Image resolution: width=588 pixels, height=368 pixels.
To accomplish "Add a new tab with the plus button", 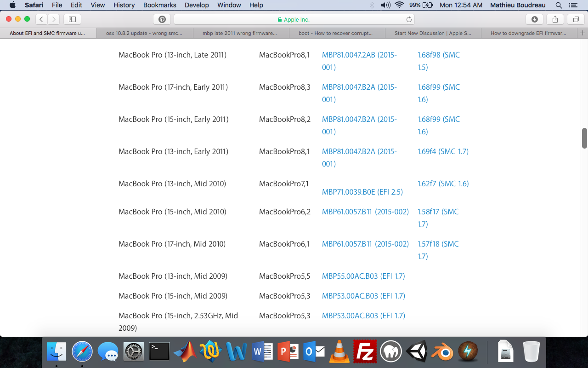I will click(x=583, y=33).
